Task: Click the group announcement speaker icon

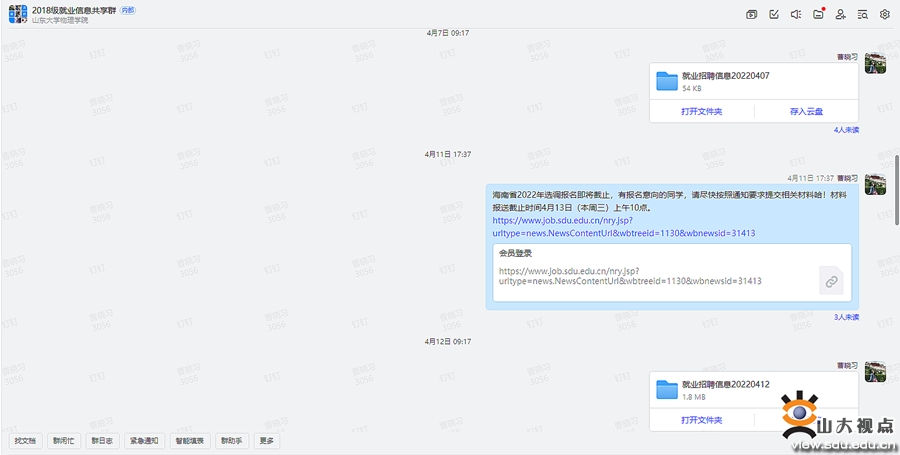Action: tap(796, 14)
